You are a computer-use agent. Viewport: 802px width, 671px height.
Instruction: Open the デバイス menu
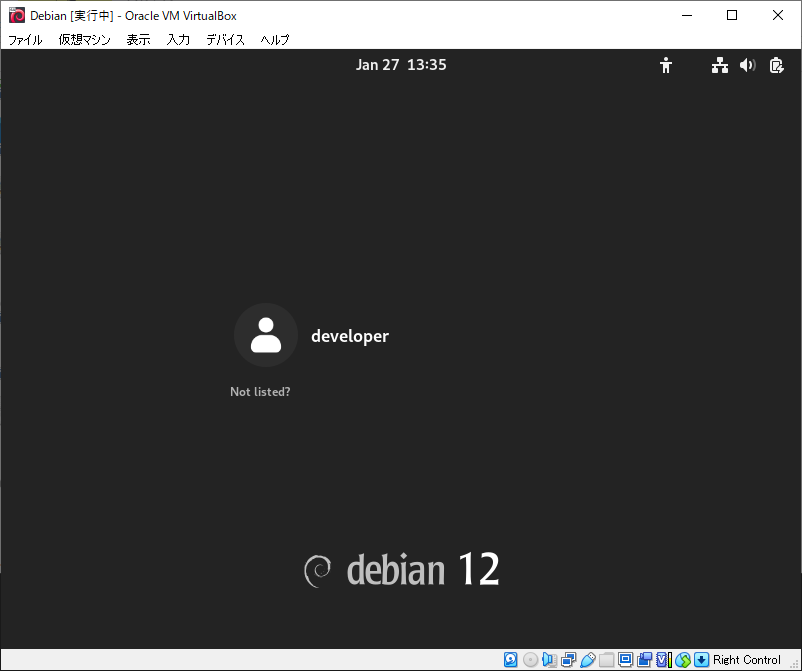[x=226, y=39]
